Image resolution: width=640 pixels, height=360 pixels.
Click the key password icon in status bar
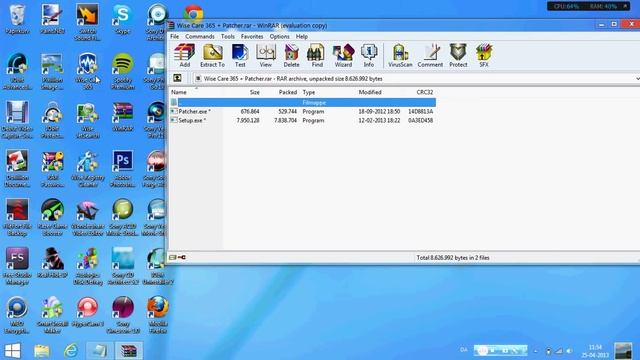182,257
